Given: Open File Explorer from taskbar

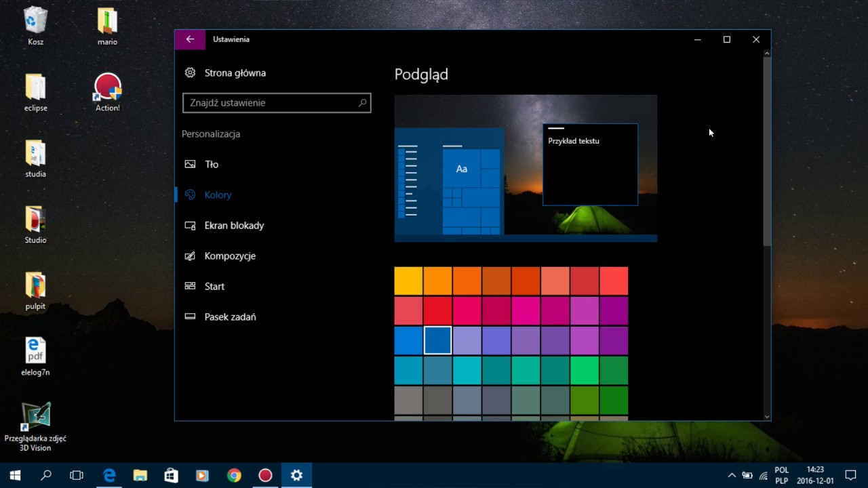Looking at the screenshot, I should [140, 475].
